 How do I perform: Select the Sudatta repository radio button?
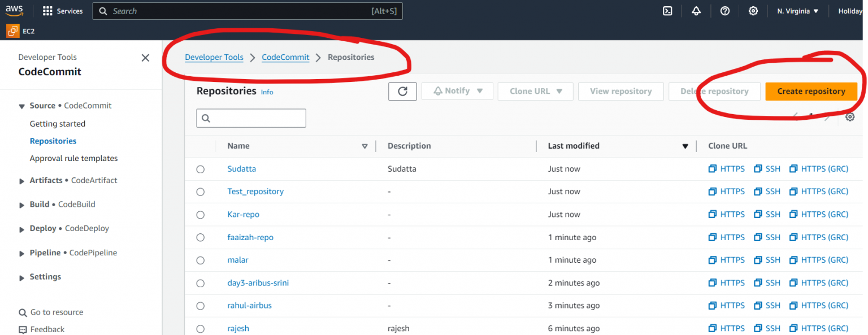[200, 169]
